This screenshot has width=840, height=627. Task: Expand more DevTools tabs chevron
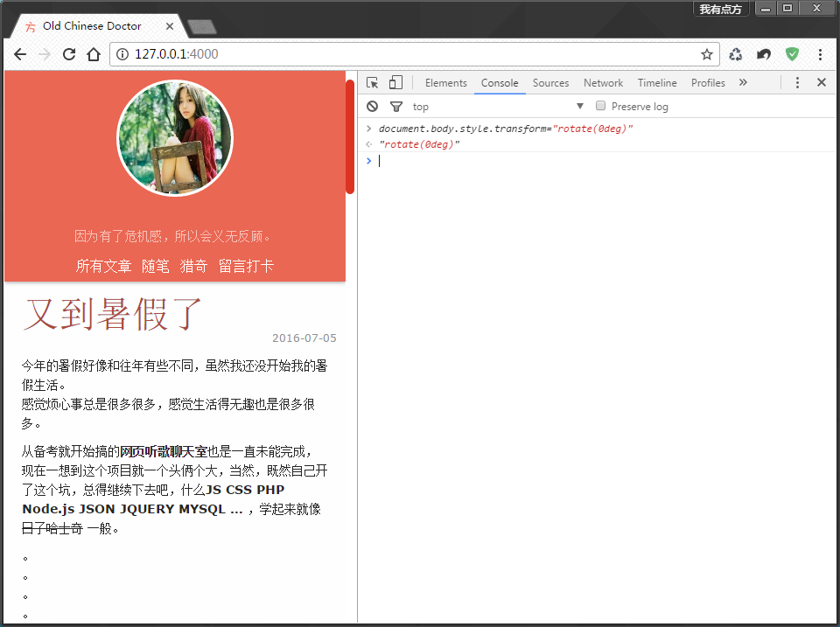click(743, 83)
